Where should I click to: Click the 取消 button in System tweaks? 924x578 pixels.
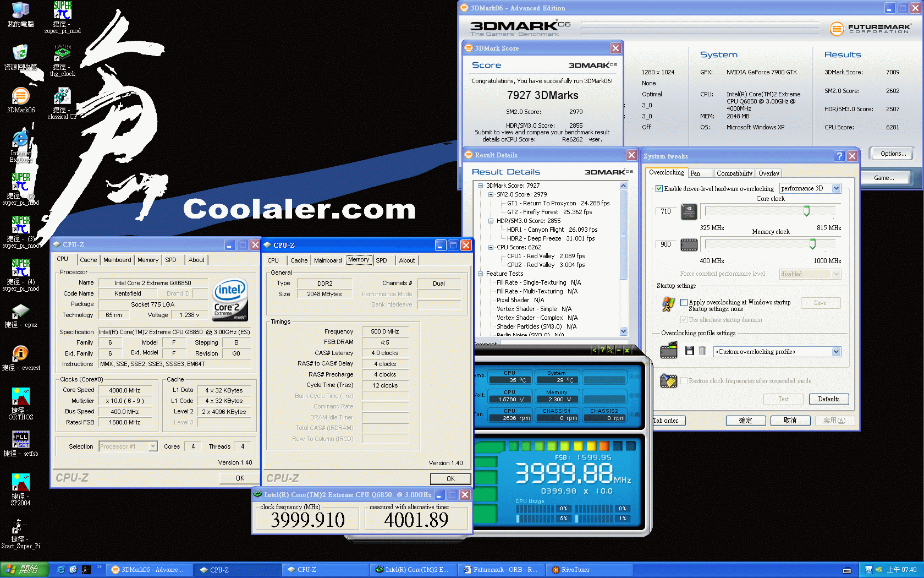point(790,421)
